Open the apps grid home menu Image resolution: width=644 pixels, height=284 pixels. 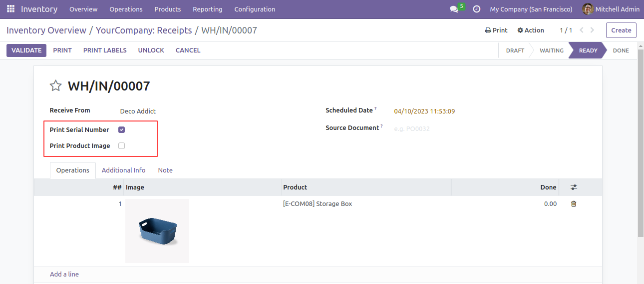click(10, 9)
